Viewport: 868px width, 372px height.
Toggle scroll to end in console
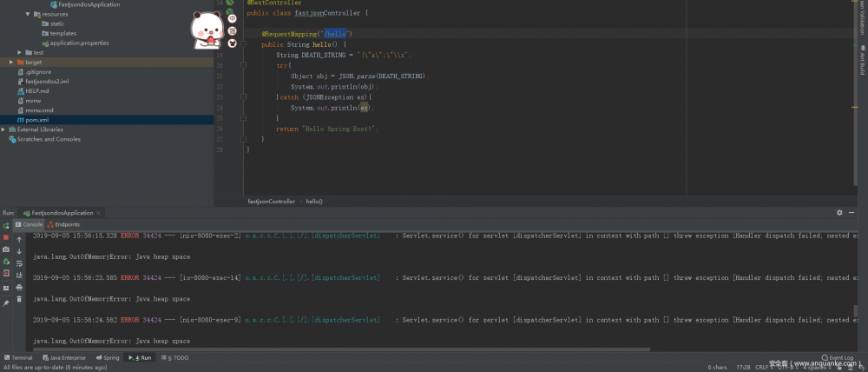[19, 275]
